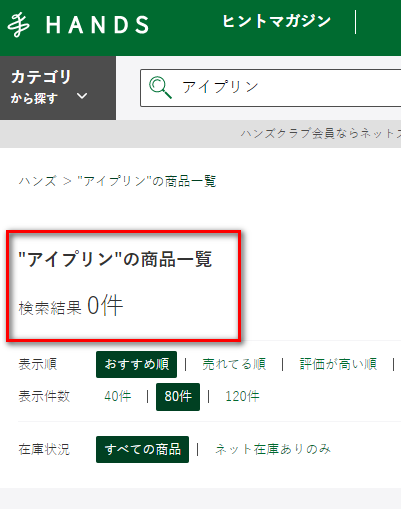Click the search field containing アイプリン
Viewport: 401px width, 509px height.
click(x=271, y=88)
